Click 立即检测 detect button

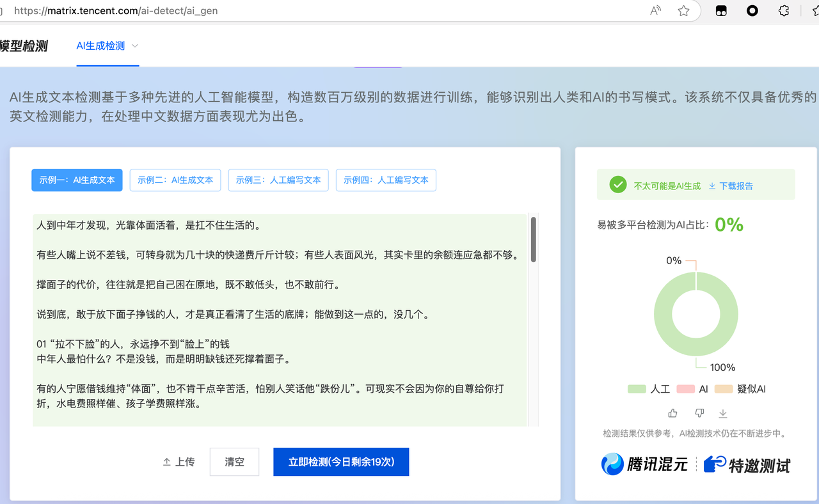coord(341,462)
